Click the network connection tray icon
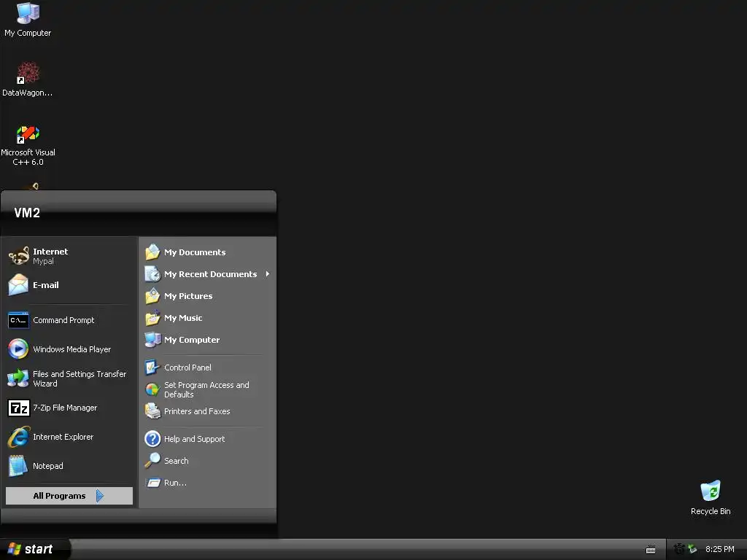This screenshot has width=747, height=560. [x=692, y=549]
